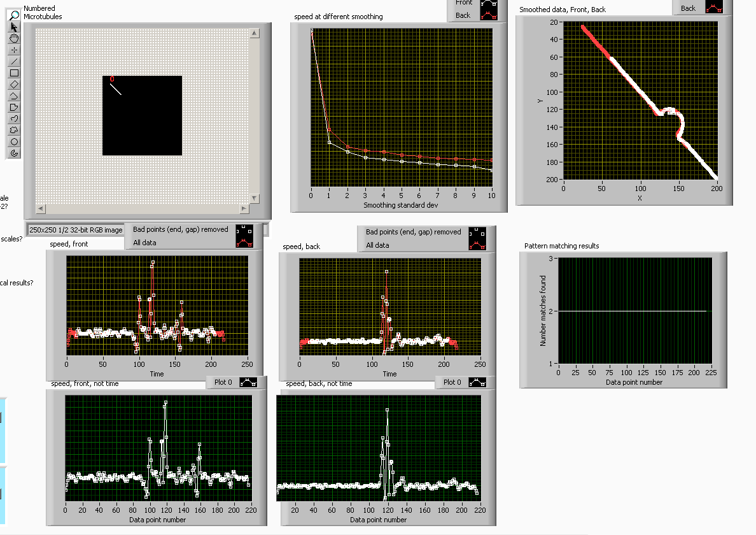756x535 pixels.
Task: Click All data plot swatch above speed front
Action: click(x=244, y=243)
